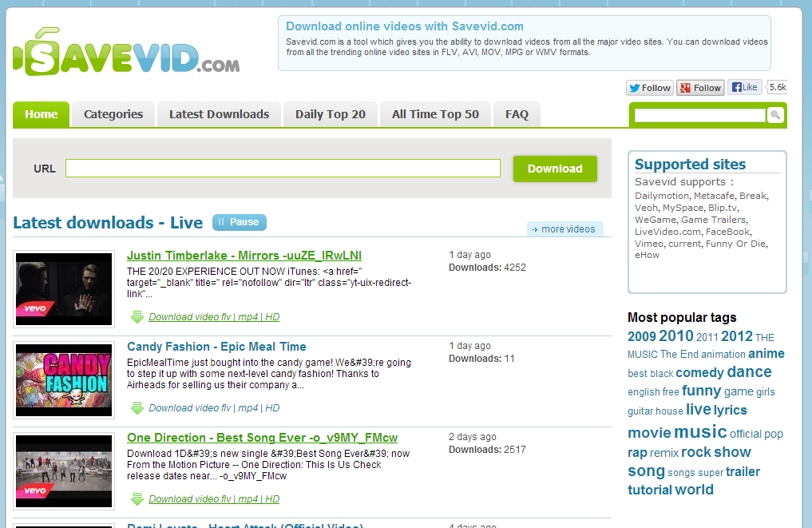Click the Twitter Follow button
The width and height of the screenshot is (812, 528).
point(648,87)
